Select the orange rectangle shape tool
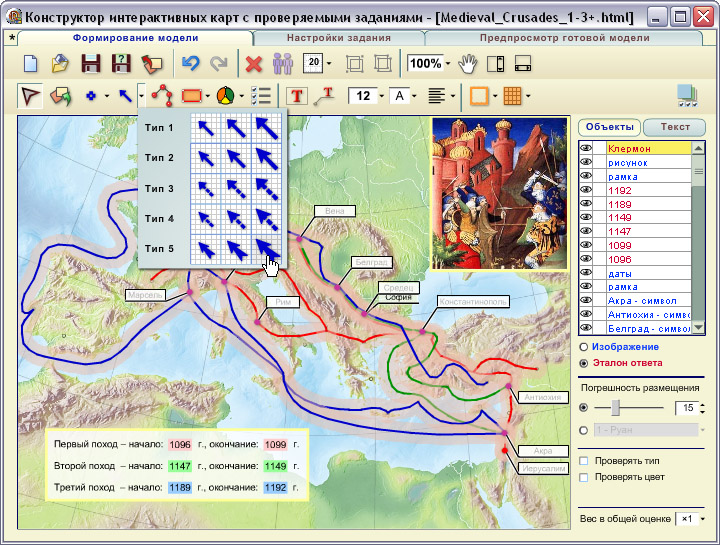 tap(192, 96)
